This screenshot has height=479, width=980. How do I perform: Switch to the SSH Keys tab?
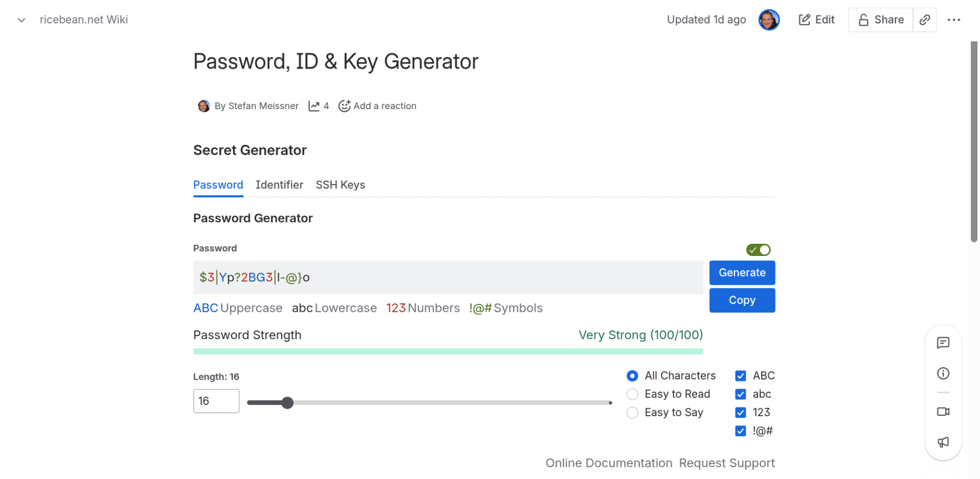coord(340,185)
